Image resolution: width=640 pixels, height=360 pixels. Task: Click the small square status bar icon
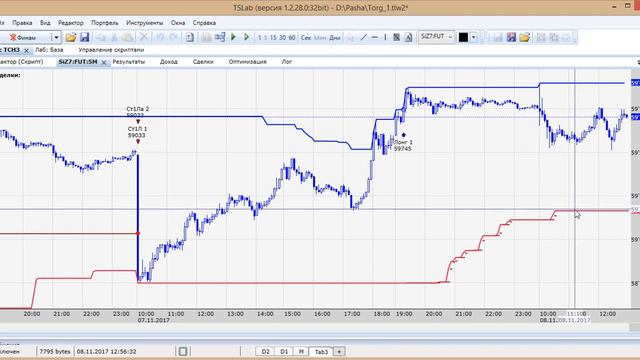click(x=183, y=351)
